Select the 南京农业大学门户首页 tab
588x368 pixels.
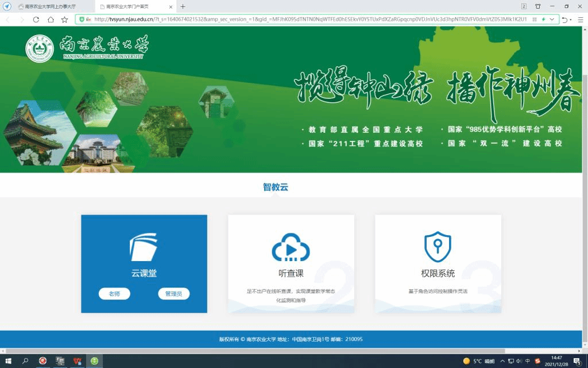pos(131,6)
